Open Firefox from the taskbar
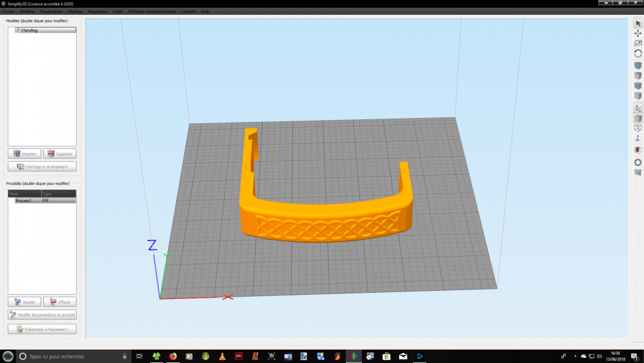Viewport: 644px width, 363px height. 173,357
